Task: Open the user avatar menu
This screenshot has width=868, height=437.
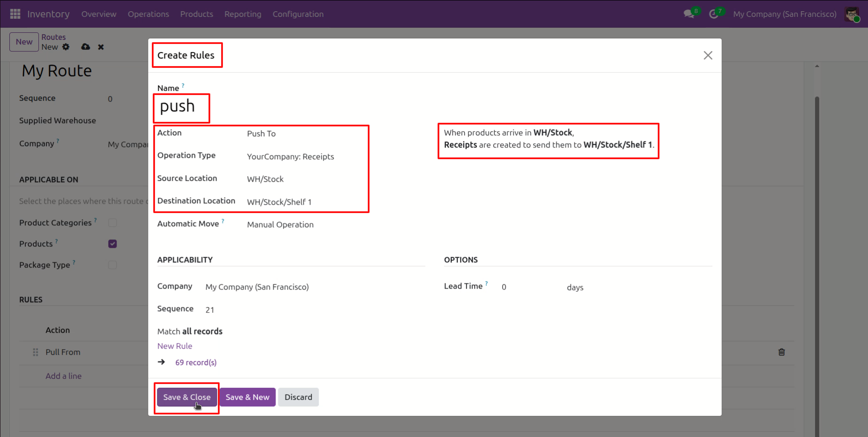Action: pyautogui.click(x=852, y=14)
